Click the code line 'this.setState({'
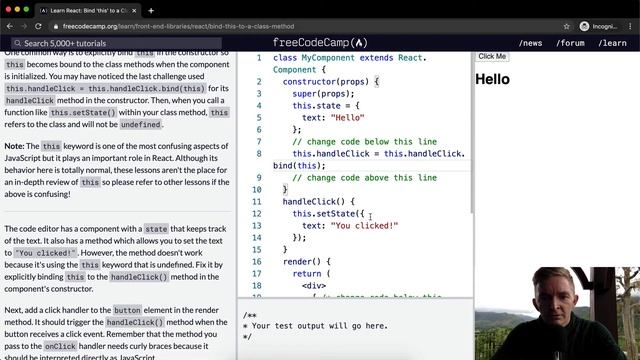 coord(328,214)
